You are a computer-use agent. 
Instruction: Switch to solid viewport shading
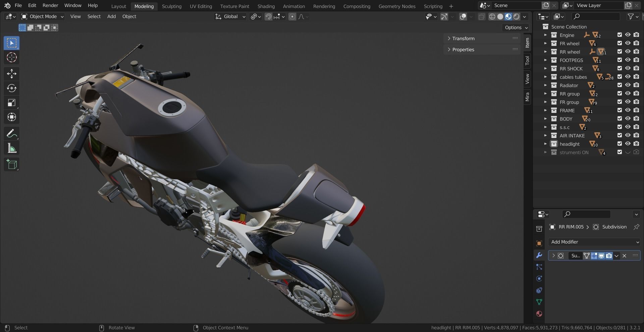500,17
